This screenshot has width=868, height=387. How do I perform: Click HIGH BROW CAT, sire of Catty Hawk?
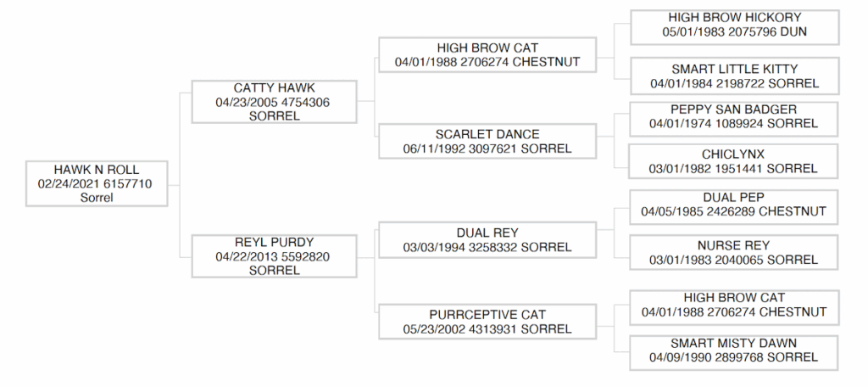point(487,48)
